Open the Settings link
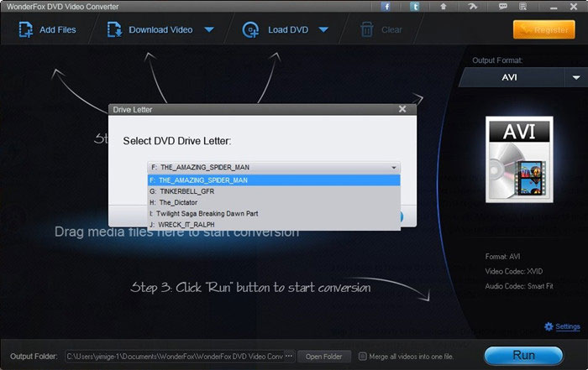 tap(568, 326)
